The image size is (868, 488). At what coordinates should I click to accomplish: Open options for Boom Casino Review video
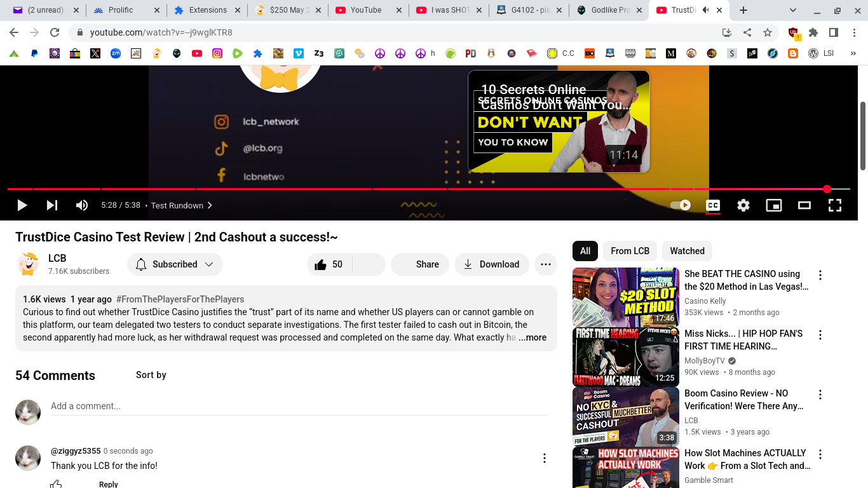pyautogui.click(x=820, y=395)
